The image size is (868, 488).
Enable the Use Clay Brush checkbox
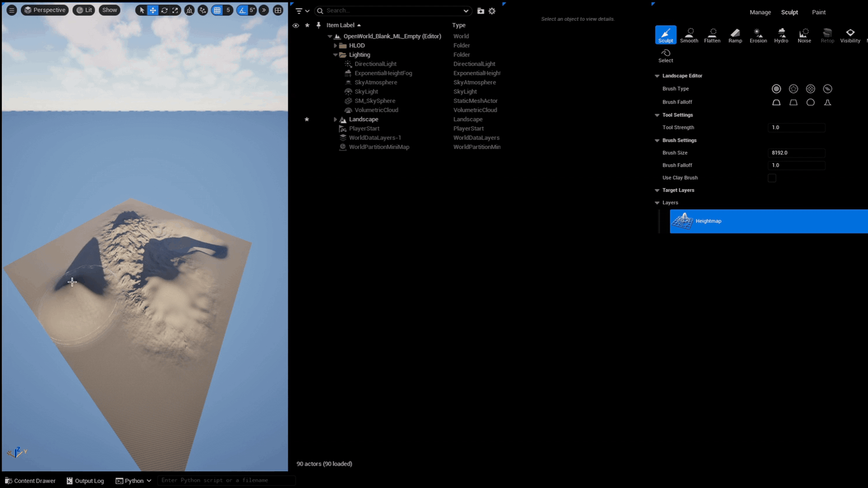[772, 177]
